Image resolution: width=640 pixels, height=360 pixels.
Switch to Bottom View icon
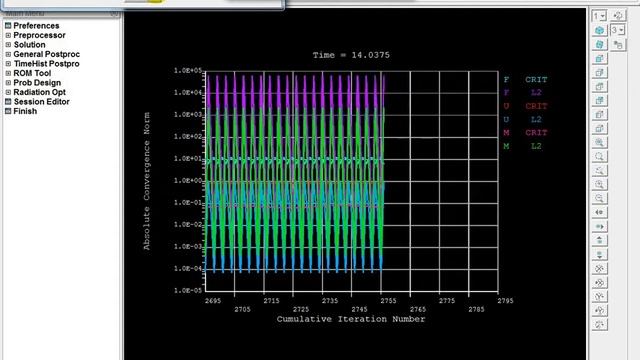[599, 128]
